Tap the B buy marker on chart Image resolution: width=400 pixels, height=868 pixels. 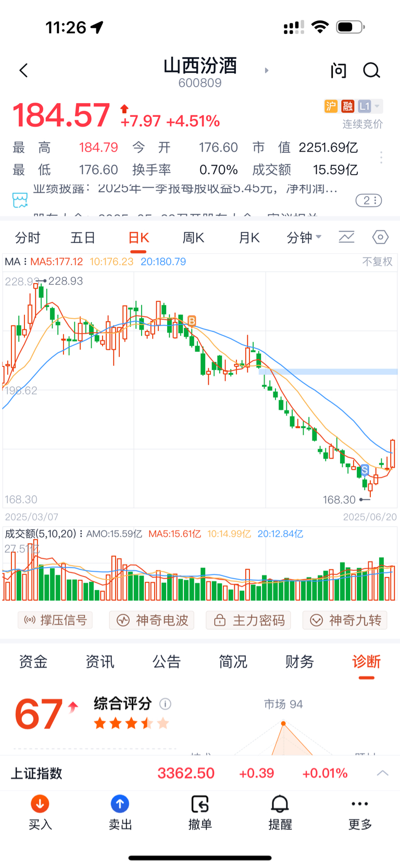pyautogui.click(x=192, y=321)
